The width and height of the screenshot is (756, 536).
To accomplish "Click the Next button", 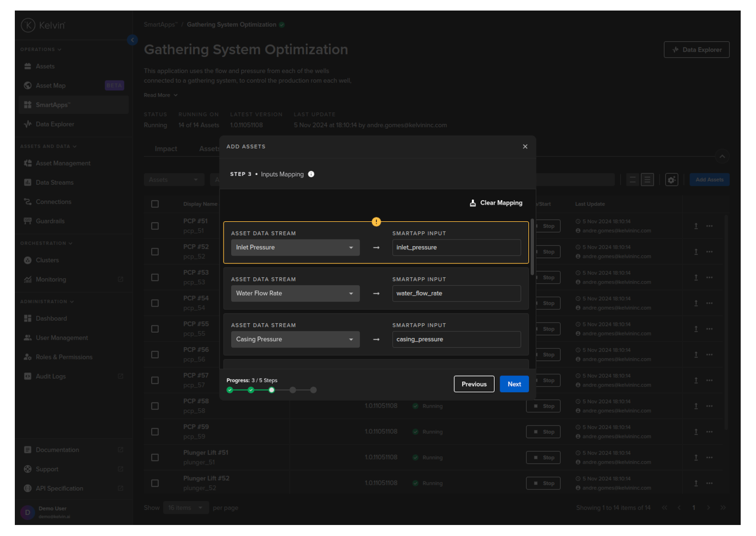I will (514, 384).
